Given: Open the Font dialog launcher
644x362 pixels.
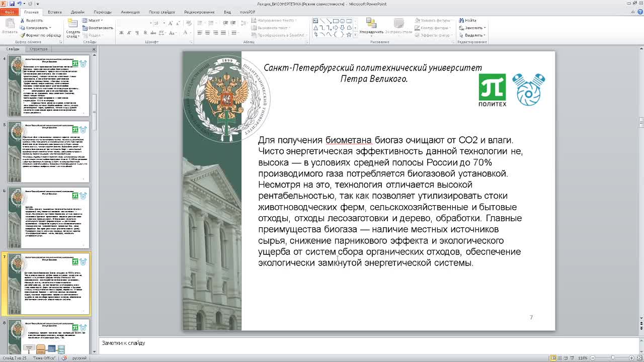Looking at the screenshot, I should click(x=191, y=42).
